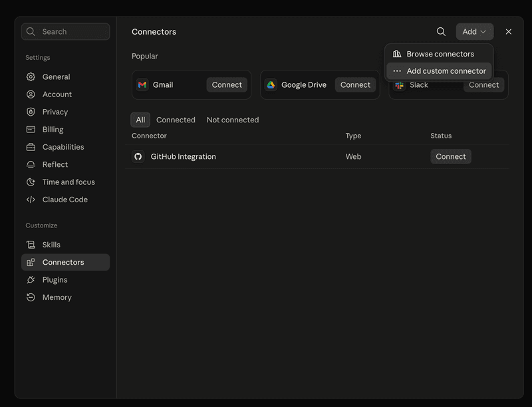
Task: Click the Skills scroll icon
Action: [31, 245]
